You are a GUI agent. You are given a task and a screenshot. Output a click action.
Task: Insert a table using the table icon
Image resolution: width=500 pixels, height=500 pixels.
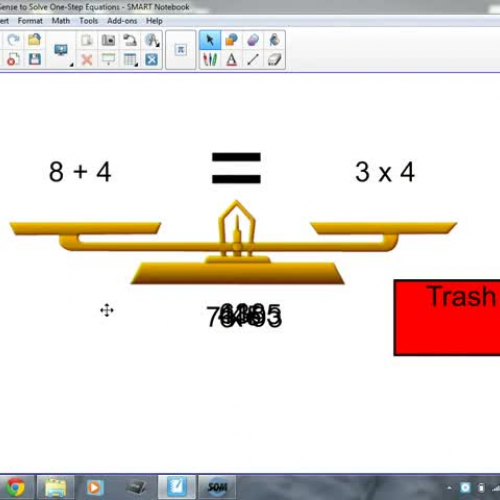click(x=129, y=60)
